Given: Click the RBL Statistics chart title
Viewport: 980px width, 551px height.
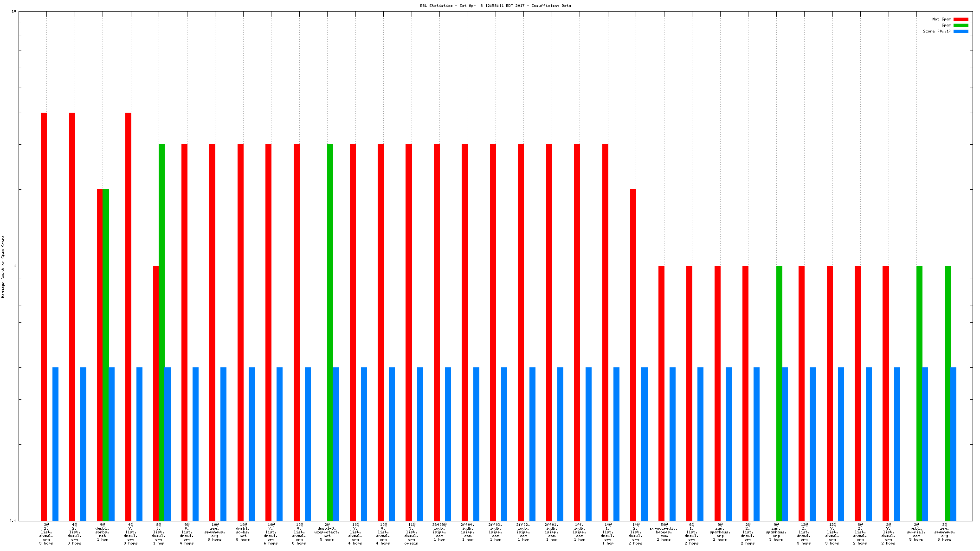Looking at the screenshot, I should coord(495,6).
